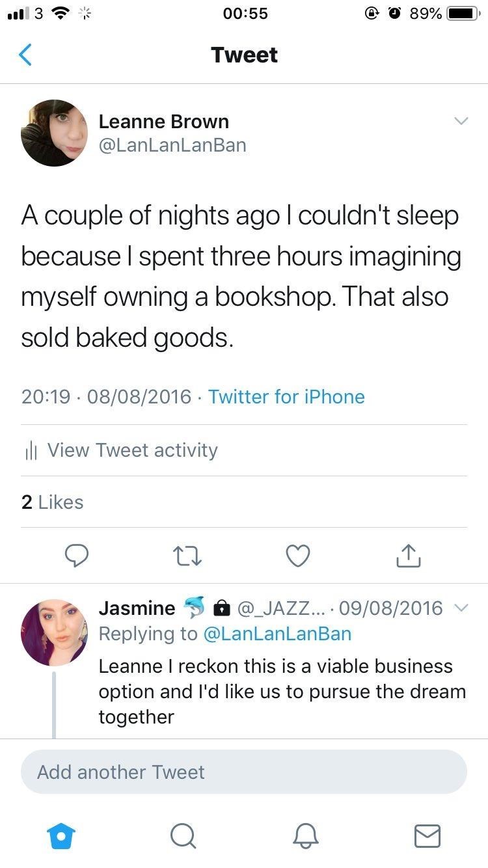Tap the back arrow icon

coord(25,55)
